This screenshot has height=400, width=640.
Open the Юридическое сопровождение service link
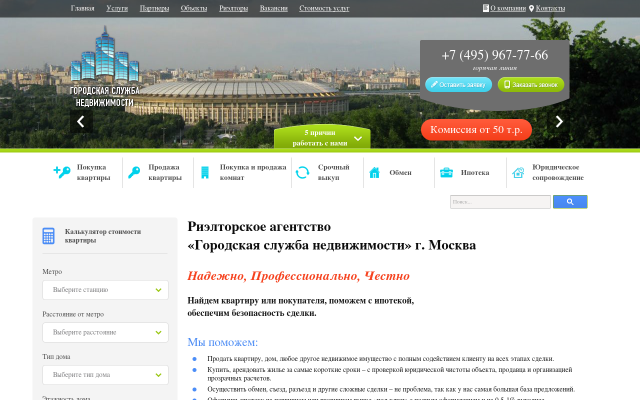(x=558, y=172)
